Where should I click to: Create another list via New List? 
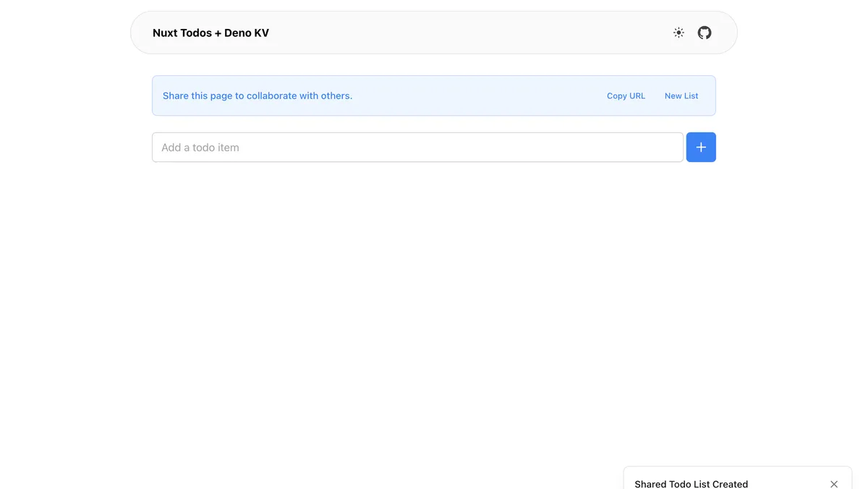(x=681, y=95)
